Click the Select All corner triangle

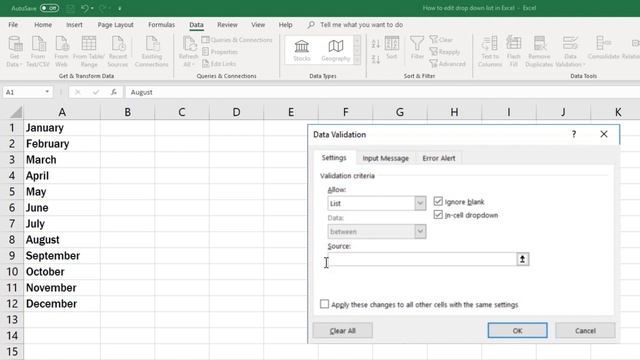pyautogui.click(x=15, y=112)
